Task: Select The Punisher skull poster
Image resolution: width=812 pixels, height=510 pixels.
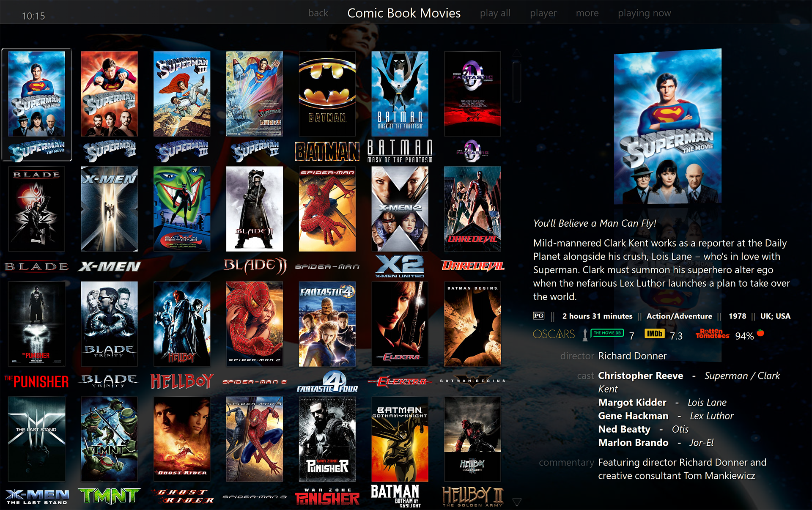Action: [x=37, y=324]
